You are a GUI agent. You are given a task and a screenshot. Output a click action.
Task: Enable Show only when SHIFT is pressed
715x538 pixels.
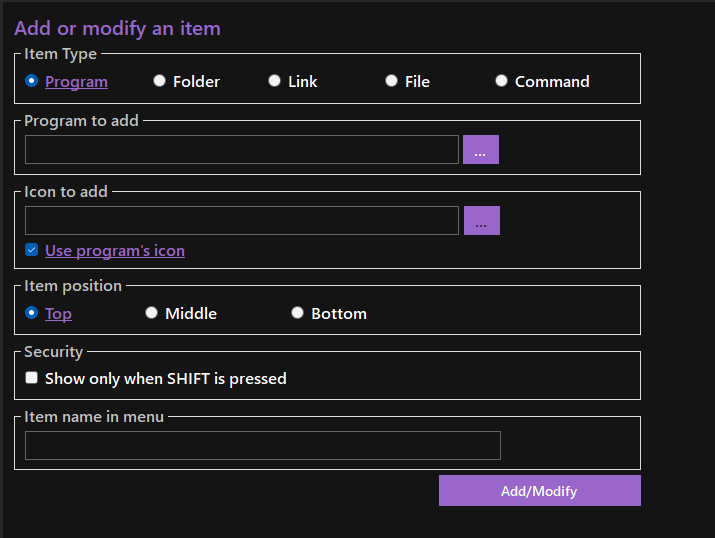[32, 378]
